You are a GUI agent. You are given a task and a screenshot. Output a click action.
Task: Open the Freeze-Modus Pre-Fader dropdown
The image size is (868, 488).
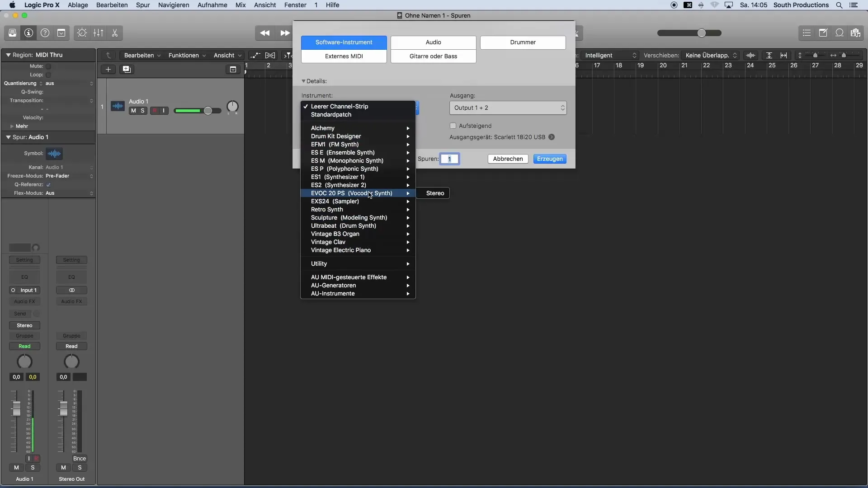(x=69, y=176)
